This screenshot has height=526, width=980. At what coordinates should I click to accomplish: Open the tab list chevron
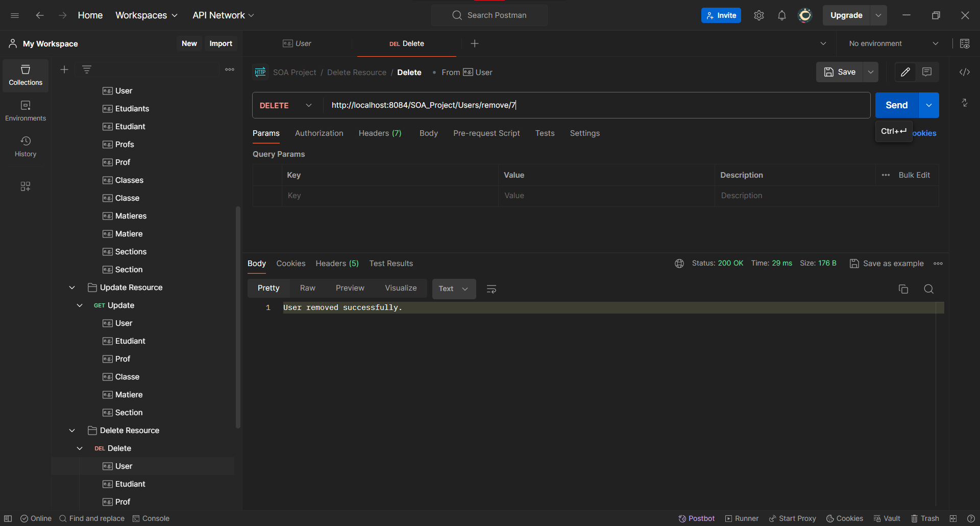point(823,43)
